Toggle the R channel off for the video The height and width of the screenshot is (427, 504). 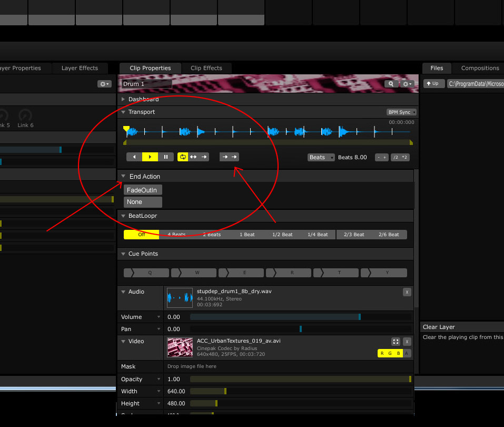coord(382,354)
